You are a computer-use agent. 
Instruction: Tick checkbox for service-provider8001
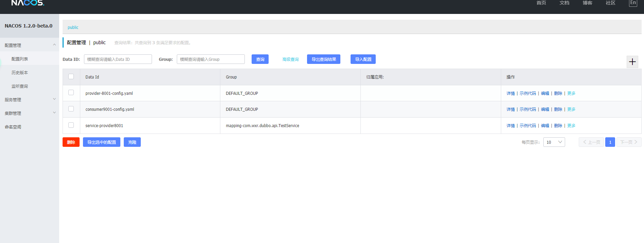pos(71,125)
